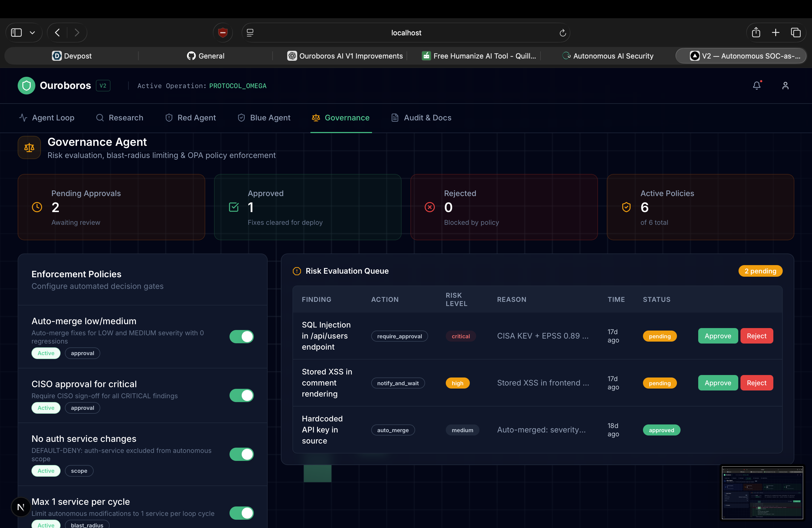Expand the sidebar dropdown chevron
Image resolution: width=812 pixels, height=528 pixels.
coord(32,33)
